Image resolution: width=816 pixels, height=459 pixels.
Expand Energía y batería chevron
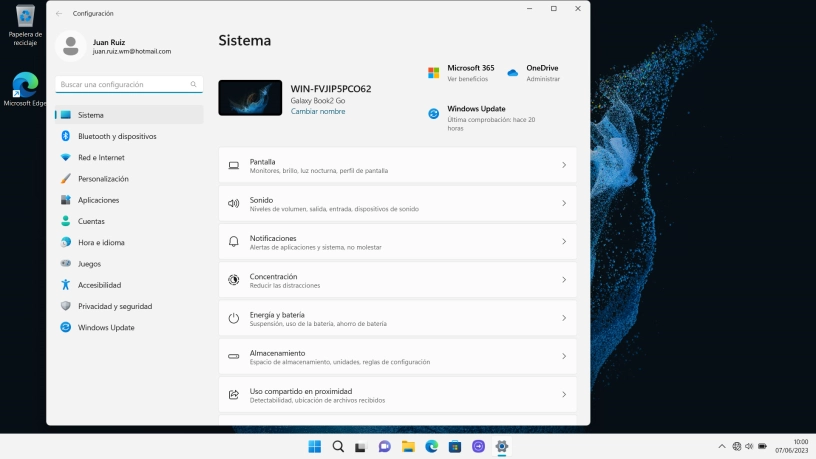[x=564, y=318]
